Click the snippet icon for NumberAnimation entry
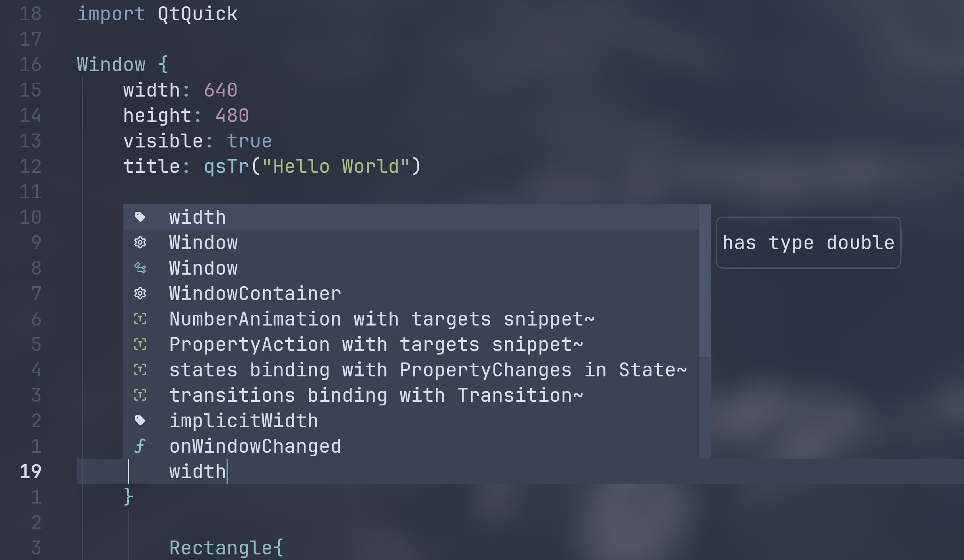 (140, 319)
